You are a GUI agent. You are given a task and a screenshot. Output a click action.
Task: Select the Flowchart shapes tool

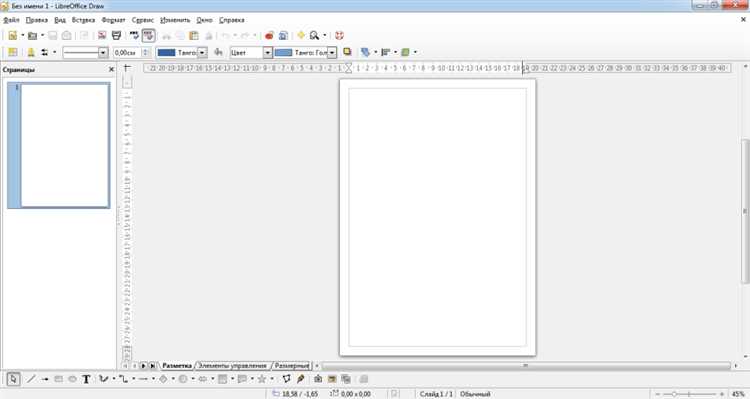click(x=222, y=379)
